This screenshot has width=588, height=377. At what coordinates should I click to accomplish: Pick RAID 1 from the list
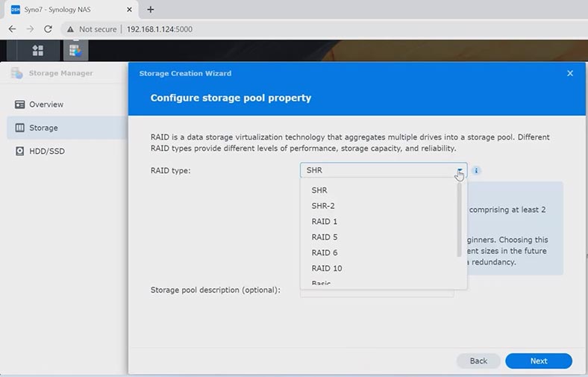tap(379, 221)
